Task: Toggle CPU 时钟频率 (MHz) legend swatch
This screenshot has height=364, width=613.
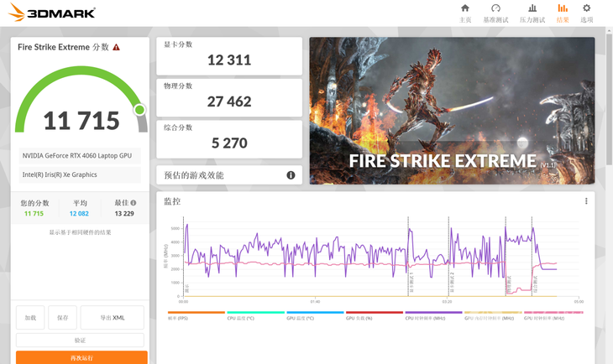Action: tap(433, 313)
